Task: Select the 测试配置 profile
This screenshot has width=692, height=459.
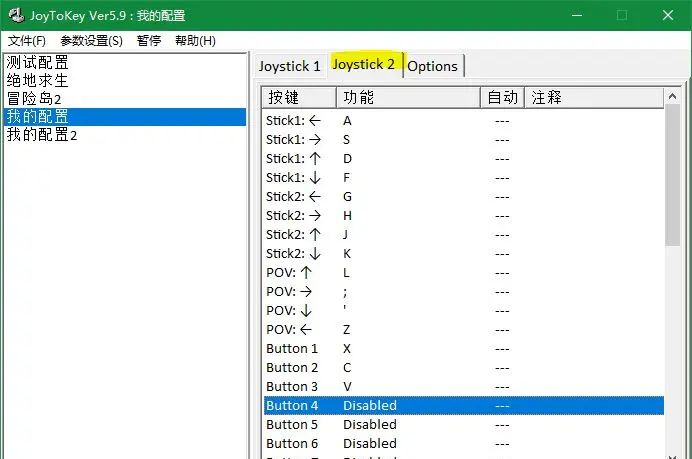Action: [x=124, y=62]
